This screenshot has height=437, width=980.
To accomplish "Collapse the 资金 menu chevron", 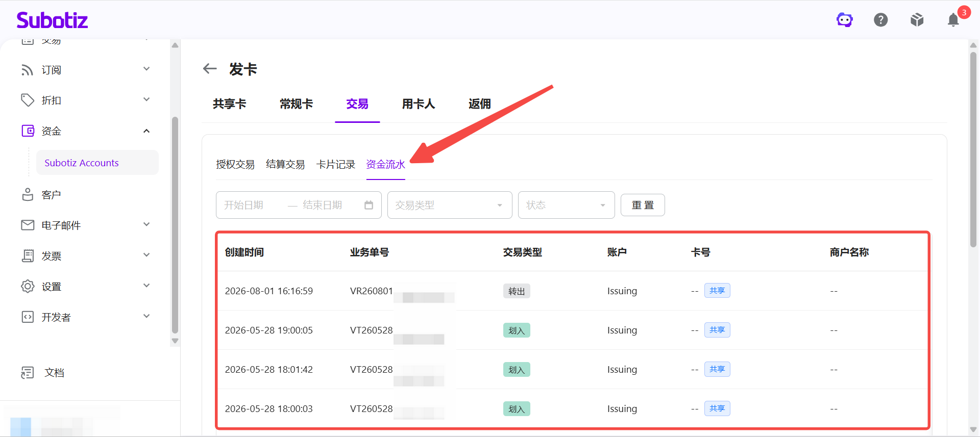I will point(146,131).
